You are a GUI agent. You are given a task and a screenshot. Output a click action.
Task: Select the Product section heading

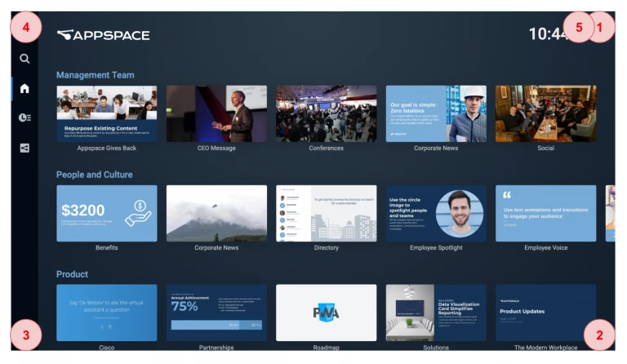pos(72,274)
